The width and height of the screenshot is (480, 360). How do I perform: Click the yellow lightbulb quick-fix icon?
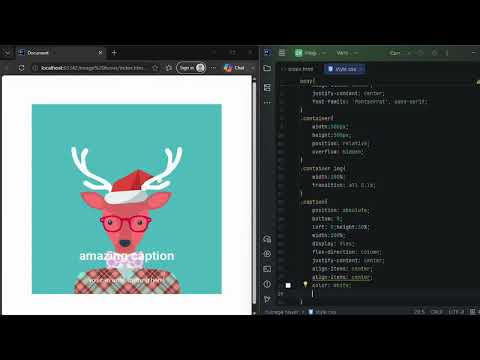click(x=305, y=284)
